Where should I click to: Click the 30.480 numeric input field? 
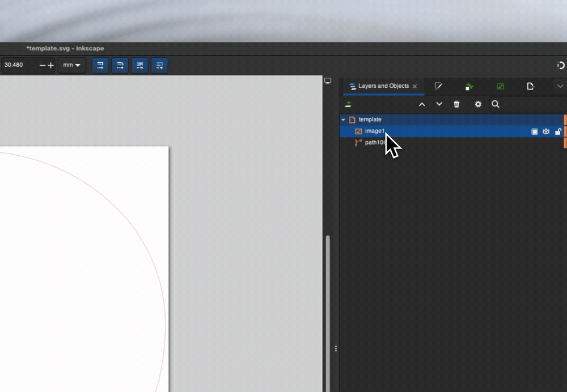19,65
